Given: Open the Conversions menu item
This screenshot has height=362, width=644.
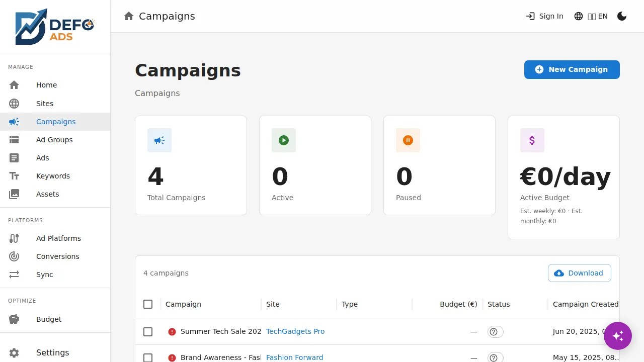Looking at the screenshot, I should tap(55, 256).
